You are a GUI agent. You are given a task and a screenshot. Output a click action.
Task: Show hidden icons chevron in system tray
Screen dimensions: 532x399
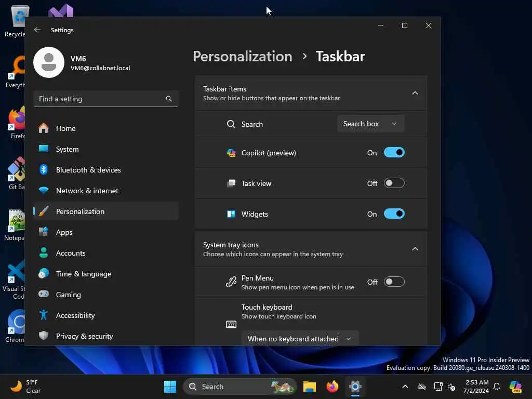405,387
